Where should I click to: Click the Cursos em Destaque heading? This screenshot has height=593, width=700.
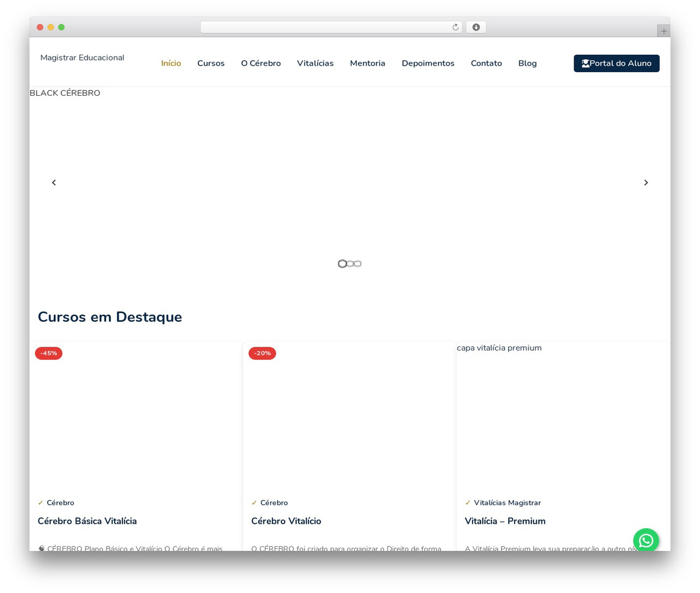click(x=110, y=317)
